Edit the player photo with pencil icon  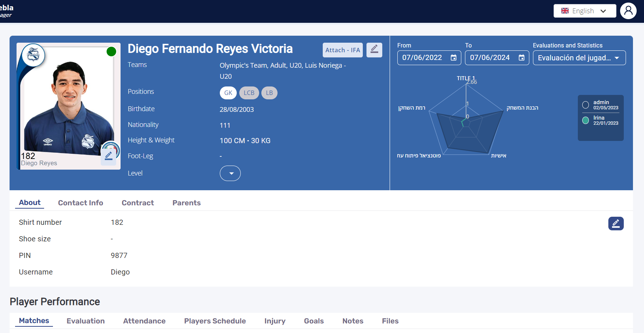(108, 156)
